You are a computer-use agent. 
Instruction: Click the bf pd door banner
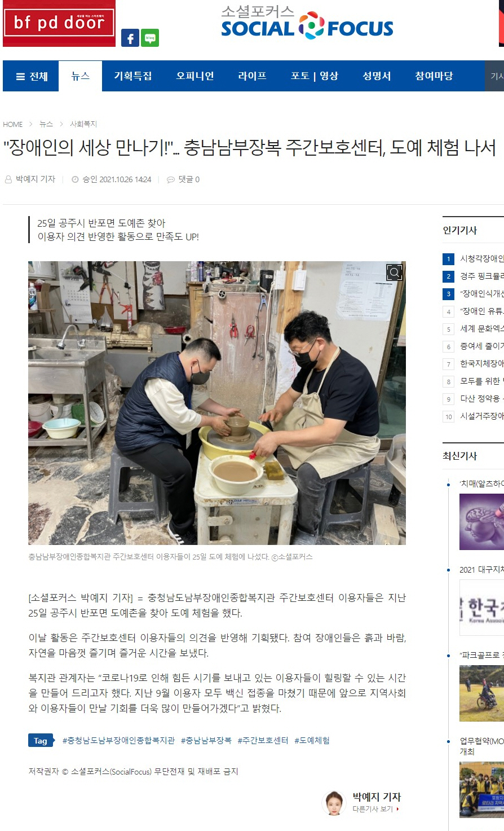[x=59, y=23]
